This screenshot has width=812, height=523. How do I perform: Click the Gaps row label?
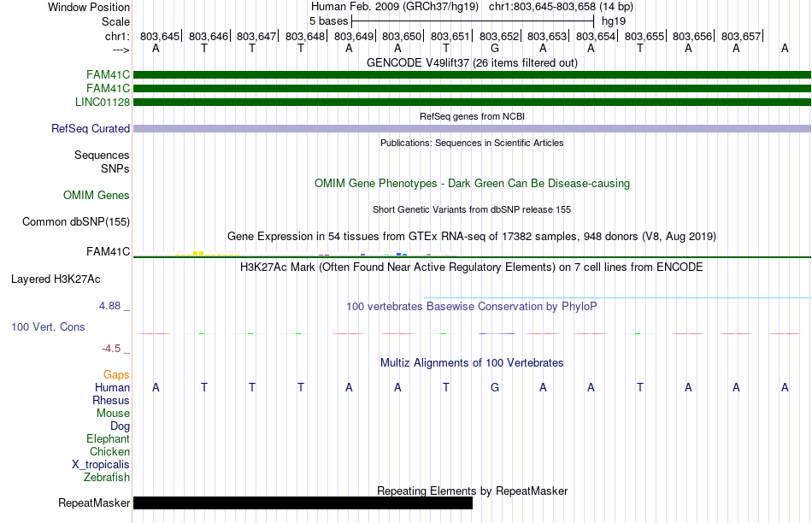116,374
